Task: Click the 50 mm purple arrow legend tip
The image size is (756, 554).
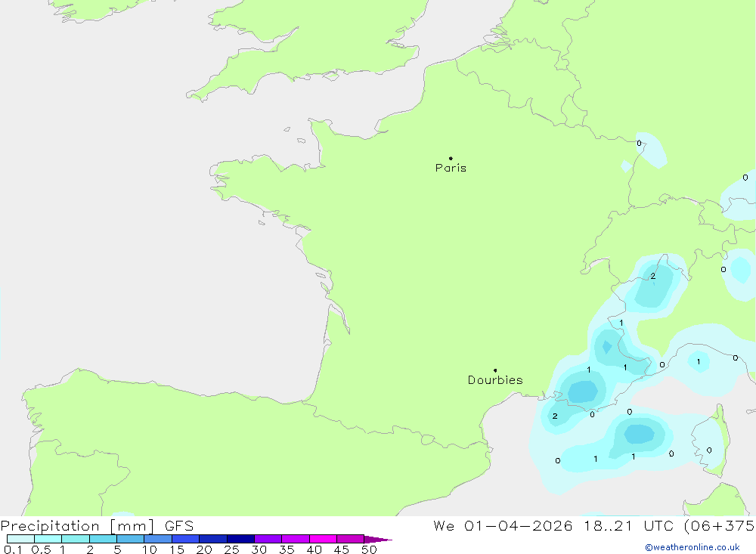Action: (377, 539)
